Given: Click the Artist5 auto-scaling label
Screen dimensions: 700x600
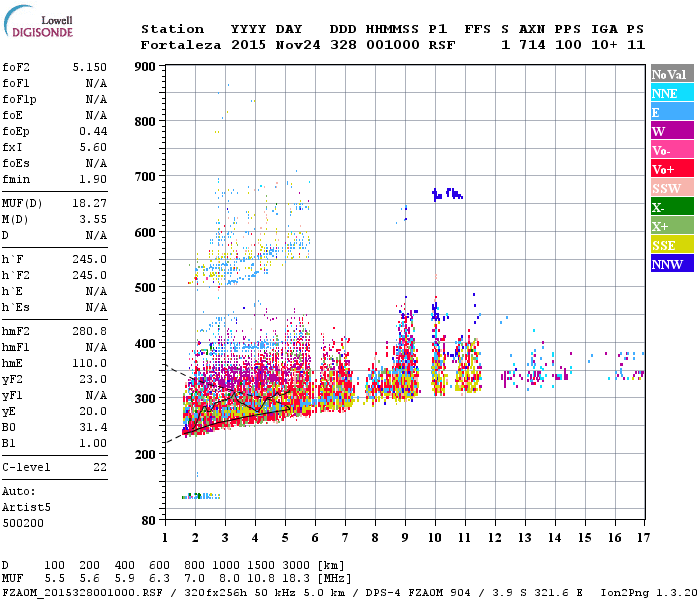Looking at the screenshot, I should pos(26,508).
